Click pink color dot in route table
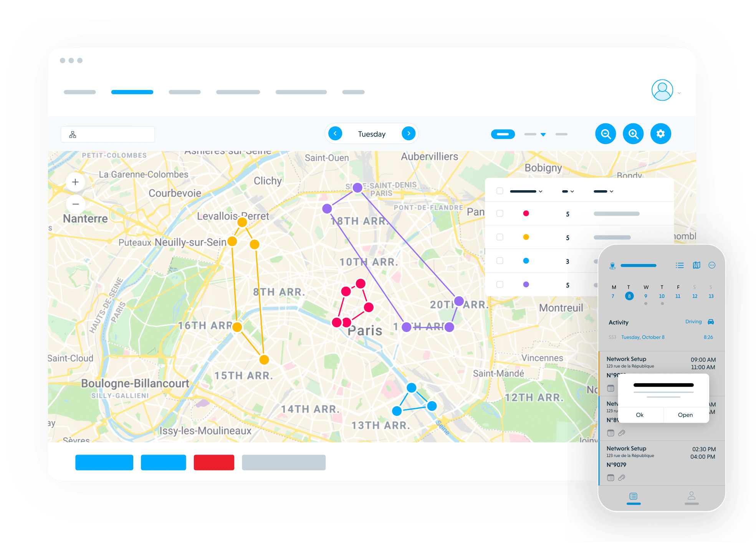 coord(526,213)
